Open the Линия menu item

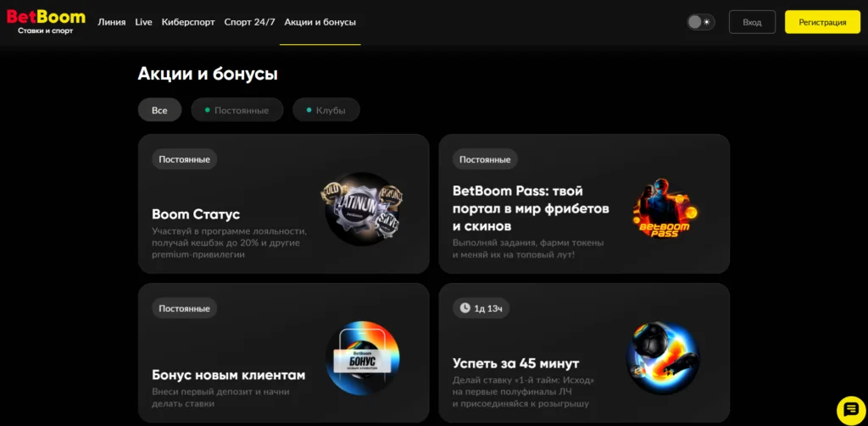click(x=112, y=22)
